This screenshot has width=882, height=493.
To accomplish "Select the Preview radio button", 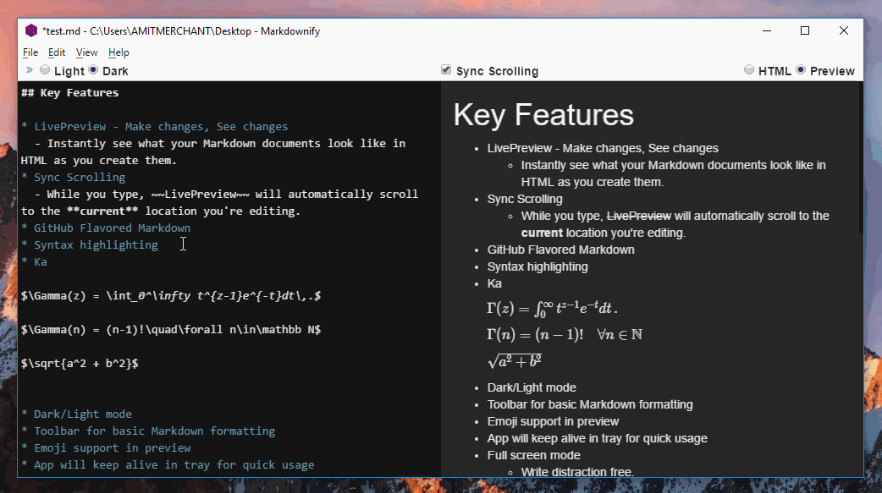I will click(800, 70).
